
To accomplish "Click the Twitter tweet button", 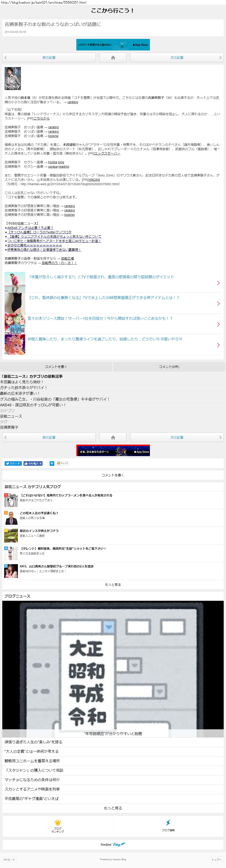I will 13,463.
